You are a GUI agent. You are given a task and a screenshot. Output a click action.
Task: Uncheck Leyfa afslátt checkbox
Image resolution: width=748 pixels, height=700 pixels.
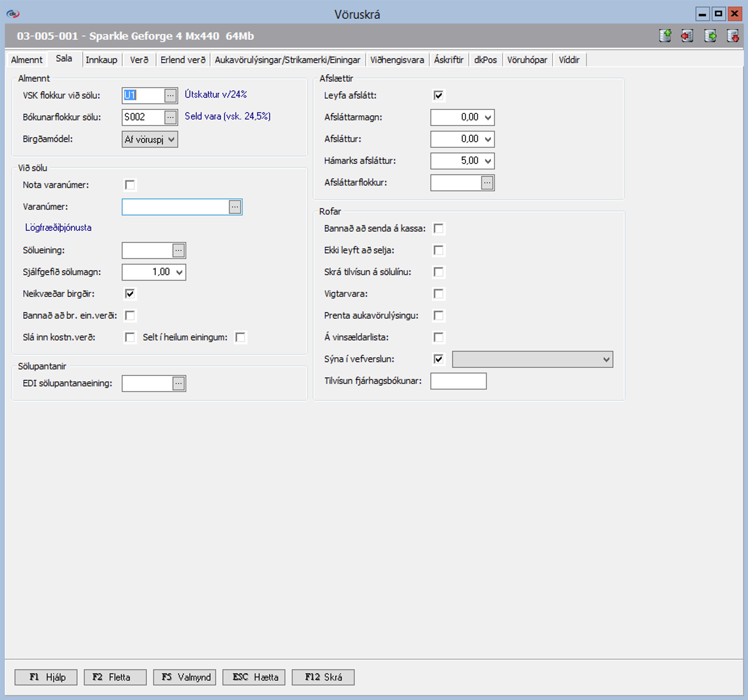click(438, 96)
